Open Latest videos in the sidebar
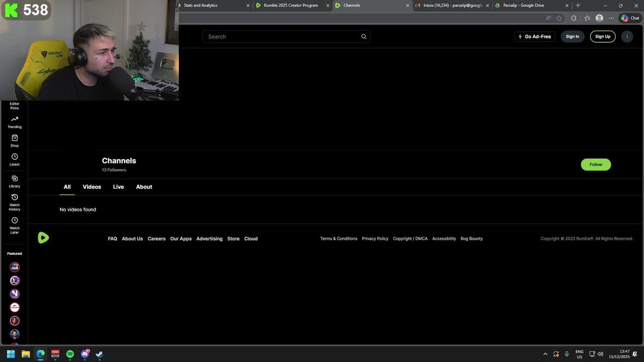 tap(15, 160)
